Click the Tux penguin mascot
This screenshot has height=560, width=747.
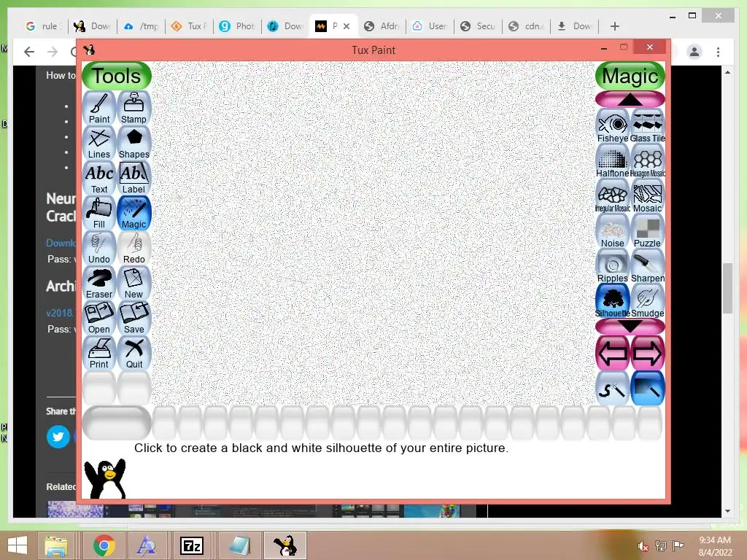coord(105,478)
